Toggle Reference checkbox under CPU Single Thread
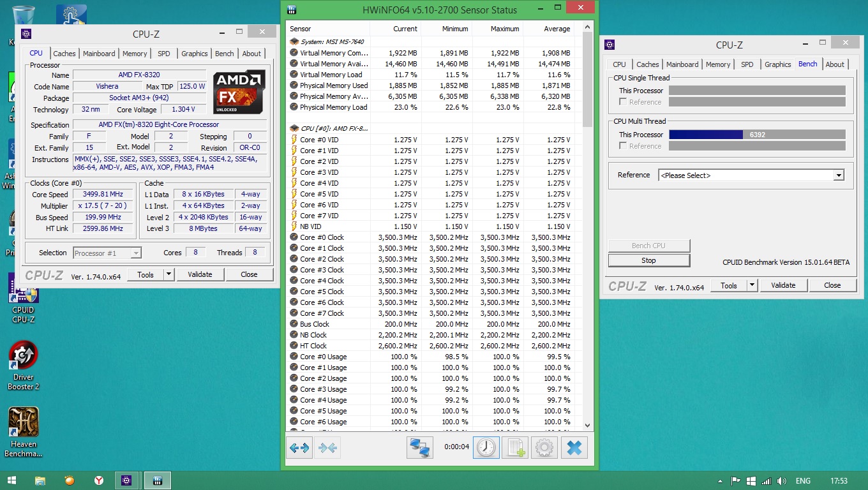The height and width of the screenshot is (490, 868). coord(623,102)
